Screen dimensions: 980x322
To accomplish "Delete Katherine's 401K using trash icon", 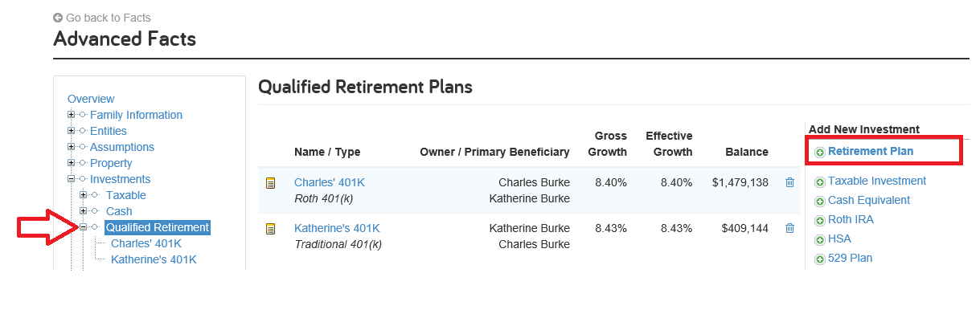I will click(x=789, y=229).
